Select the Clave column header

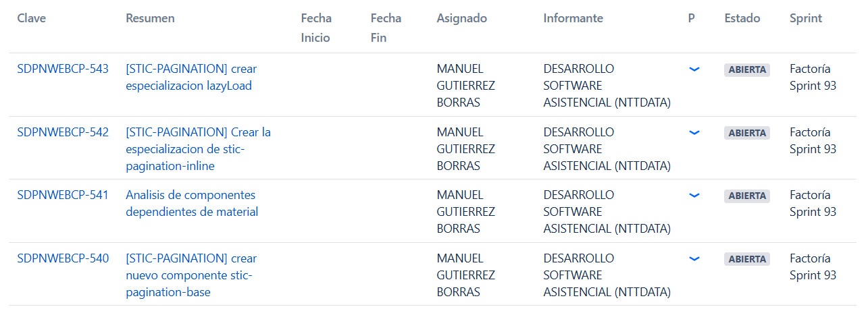pos(32,19)
